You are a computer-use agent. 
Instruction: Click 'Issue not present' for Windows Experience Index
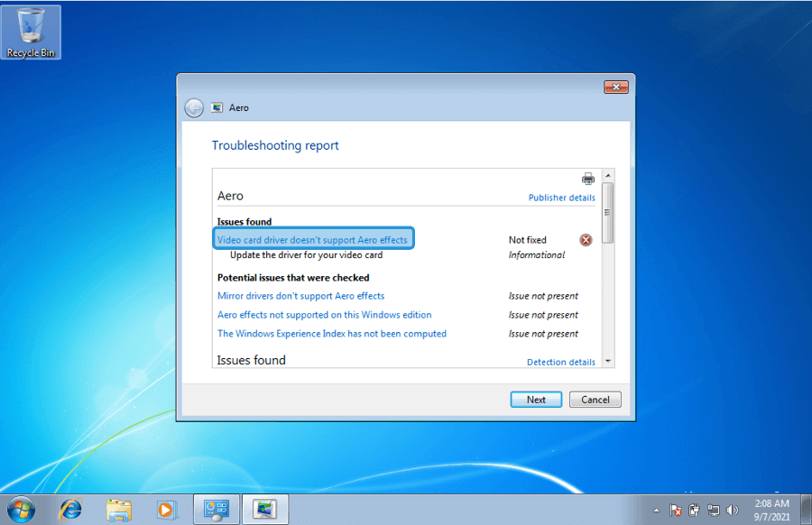click(543, 334)
